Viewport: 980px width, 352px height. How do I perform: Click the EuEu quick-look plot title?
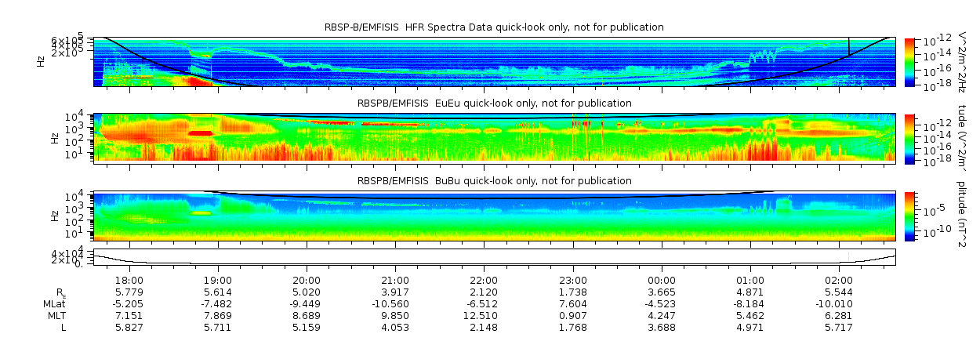[494, 103]
